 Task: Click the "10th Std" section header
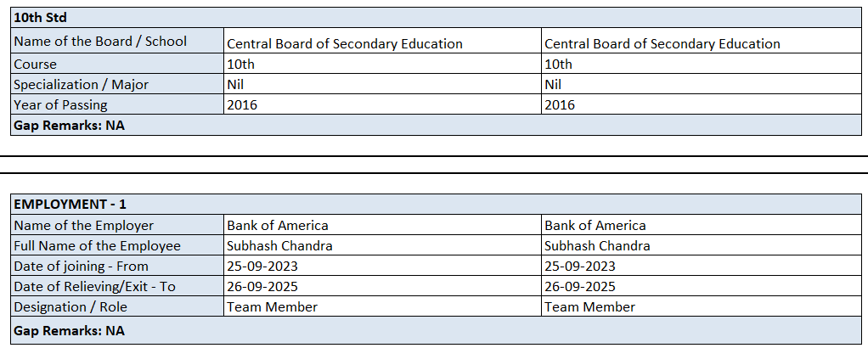point(41,17)
